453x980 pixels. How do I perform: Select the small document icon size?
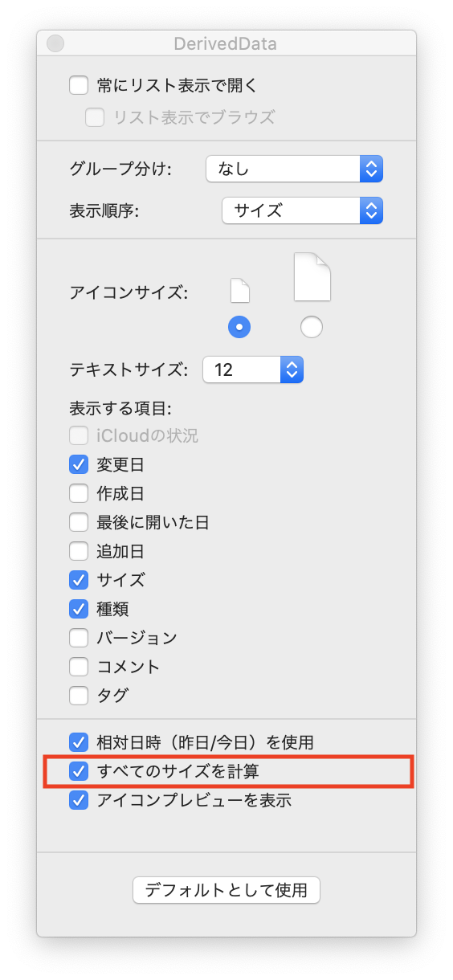(x=240, y=290)
